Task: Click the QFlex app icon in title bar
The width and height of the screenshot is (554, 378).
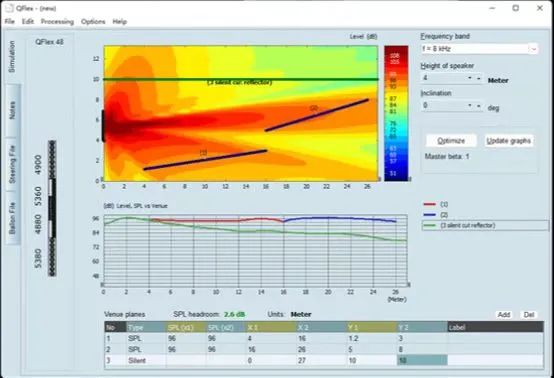Action: pyautogui.click(x=10, y=8)
